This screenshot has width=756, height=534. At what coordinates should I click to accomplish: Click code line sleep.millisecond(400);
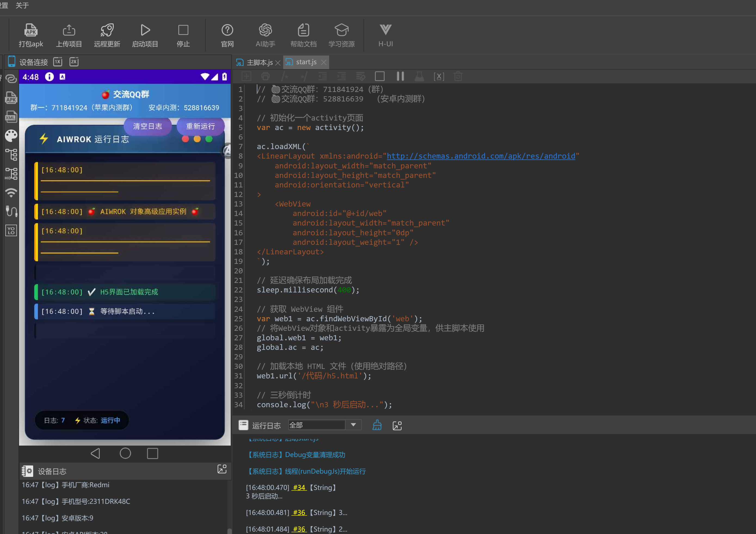[308, 290]
